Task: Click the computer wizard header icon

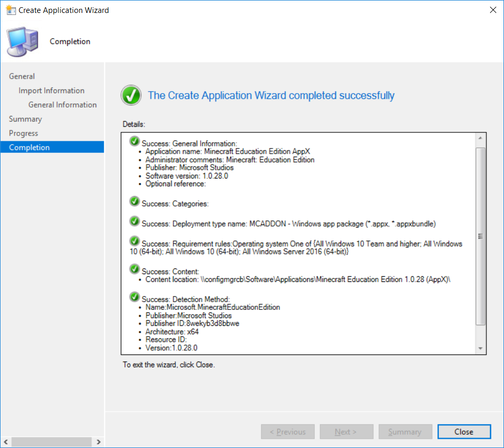Action: point(23,42)
